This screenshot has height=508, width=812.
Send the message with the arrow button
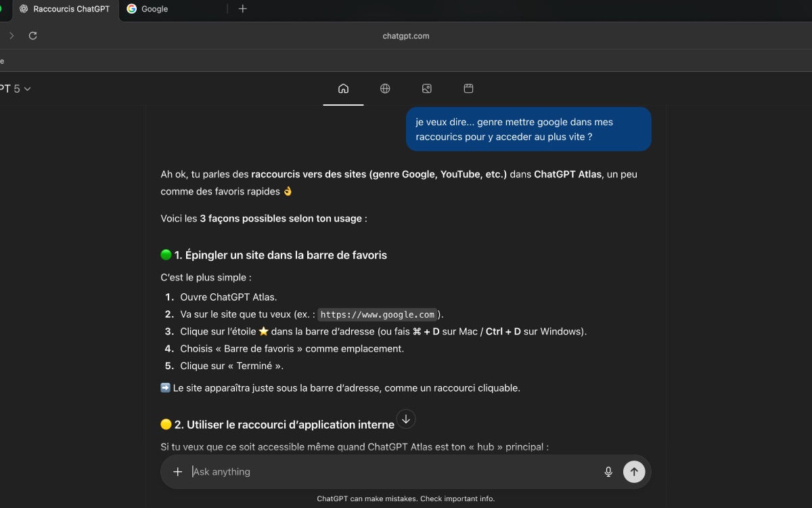(634, 471)
